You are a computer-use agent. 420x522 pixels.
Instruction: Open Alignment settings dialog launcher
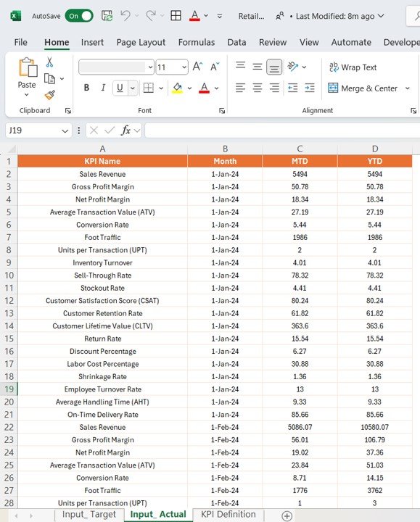pos(413,111)
